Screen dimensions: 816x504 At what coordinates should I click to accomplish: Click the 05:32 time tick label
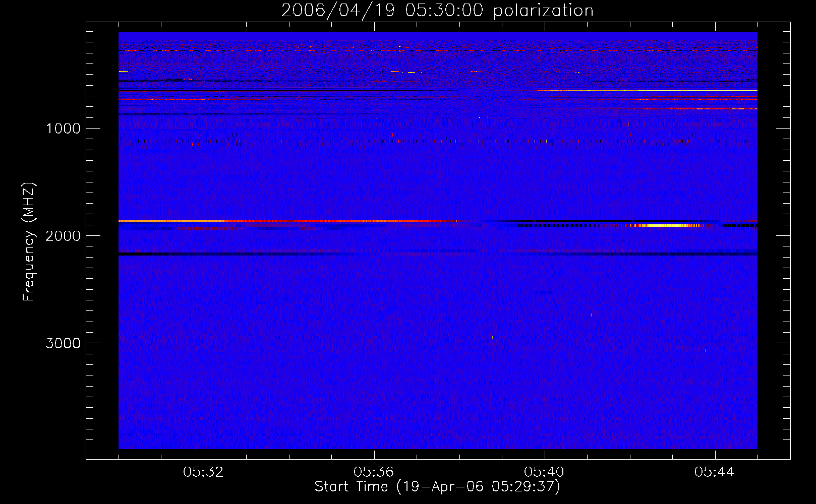tap(204, 472)
